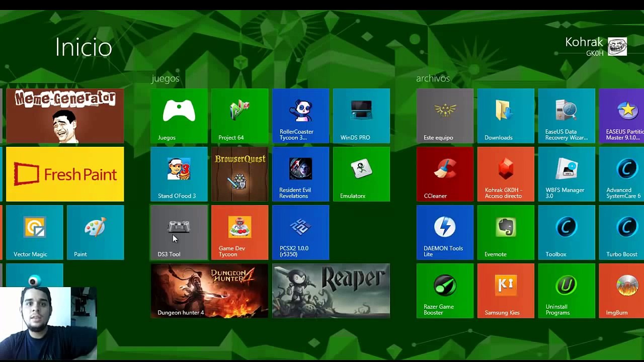Open the Turbo Boost tile
Screen dimensions: 644x362
(622, 233)
